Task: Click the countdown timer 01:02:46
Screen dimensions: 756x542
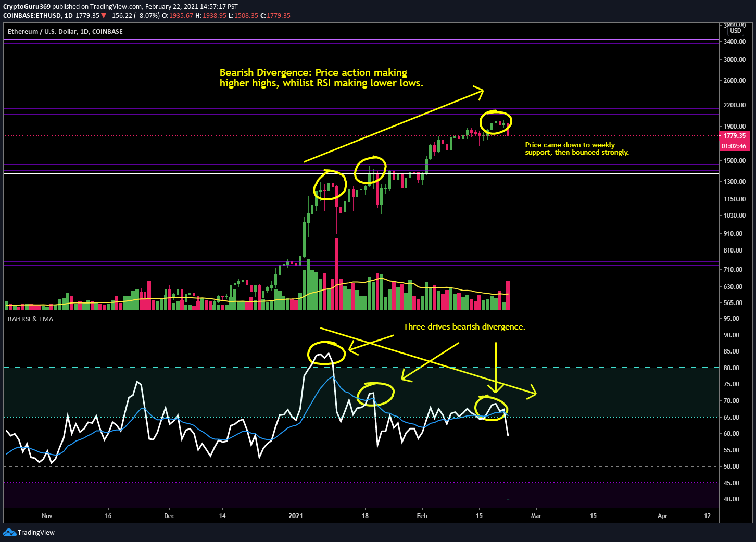Action: (734, 146)
